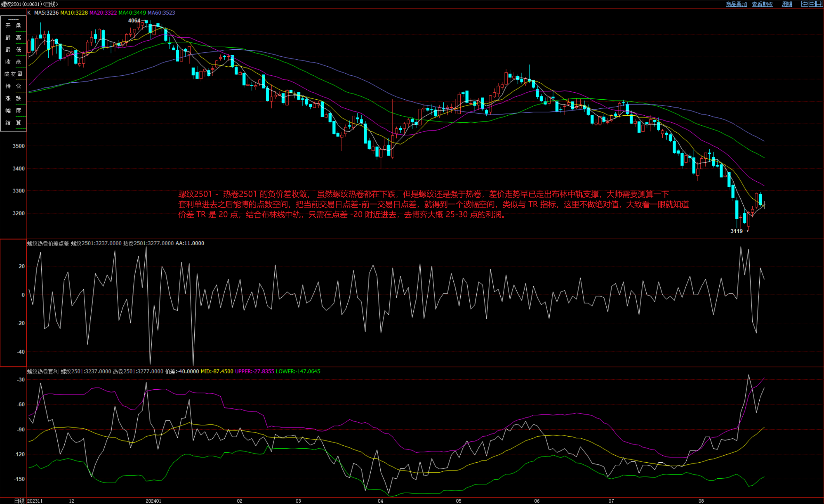Click the K indicator label
This screenshot has height=504, width=824.
click(29, 13)
